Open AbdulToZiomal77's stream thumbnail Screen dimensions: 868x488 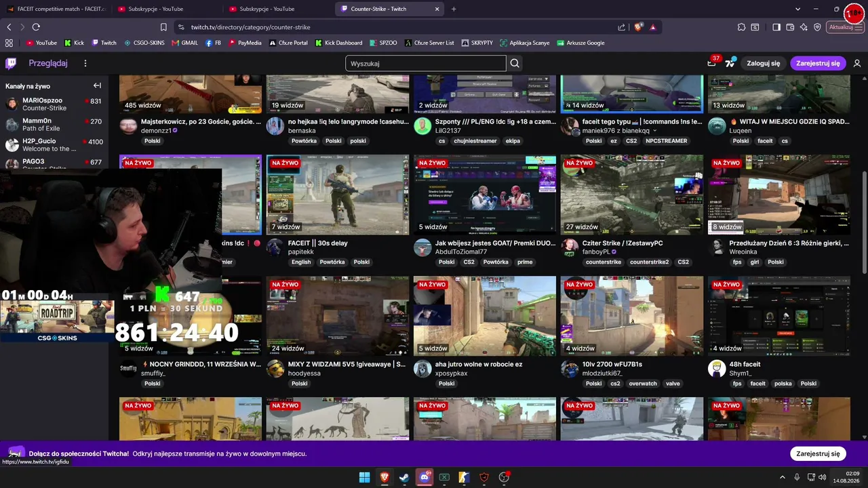pyautogui.click(x=485, y=195)
